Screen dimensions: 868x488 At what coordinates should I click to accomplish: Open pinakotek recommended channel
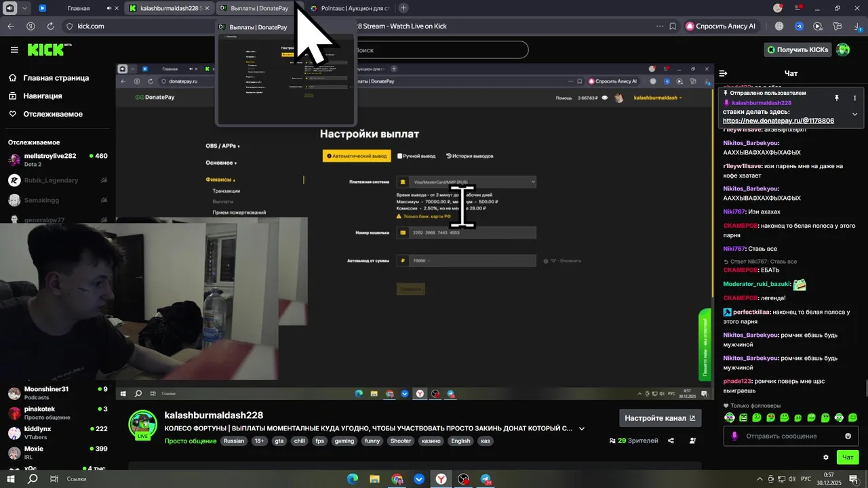click(58, 413)
